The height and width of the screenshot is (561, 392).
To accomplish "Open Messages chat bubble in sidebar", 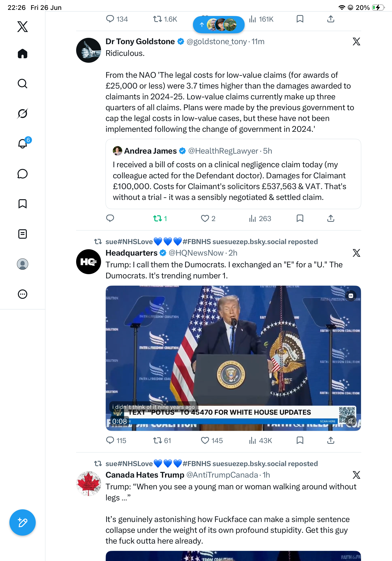I will (x=23, y=174).
